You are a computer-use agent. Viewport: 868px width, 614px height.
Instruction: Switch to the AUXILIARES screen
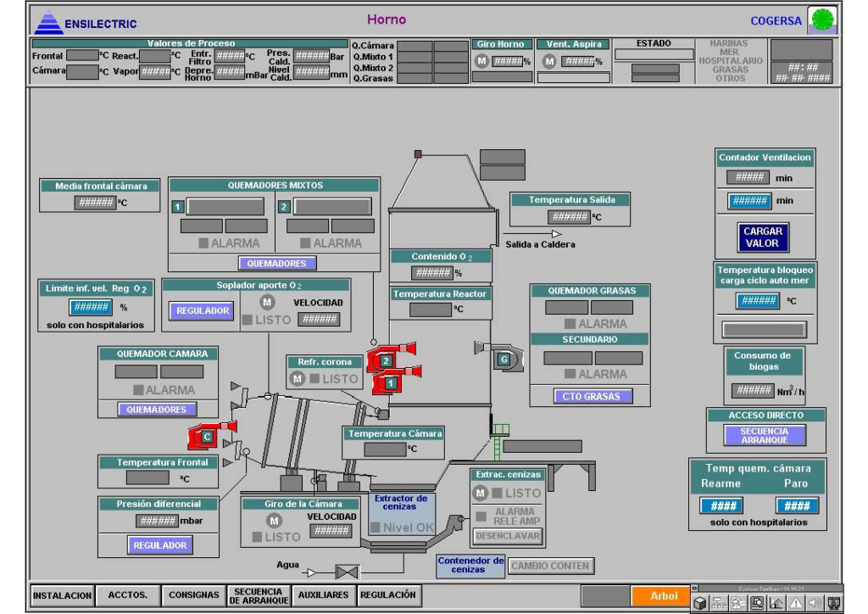pos(323,595)
